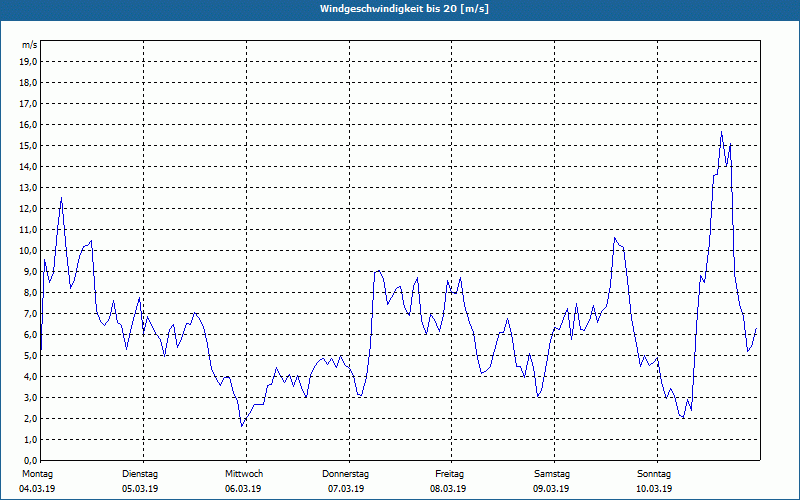Select the "Samstag" day label

pos(552,474)
